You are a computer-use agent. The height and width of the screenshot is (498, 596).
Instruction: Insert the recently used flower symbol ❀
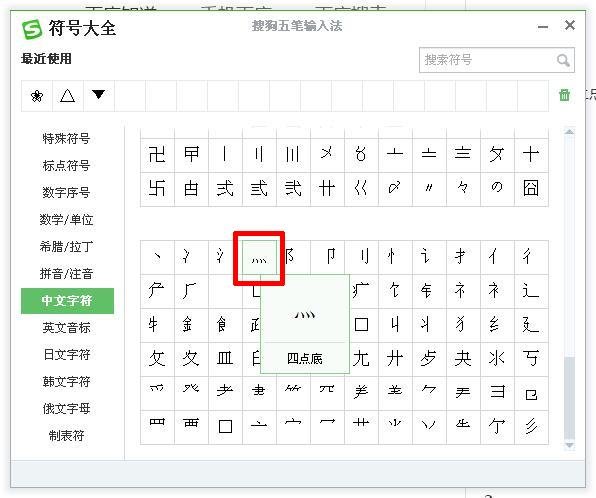pos(37,96)
